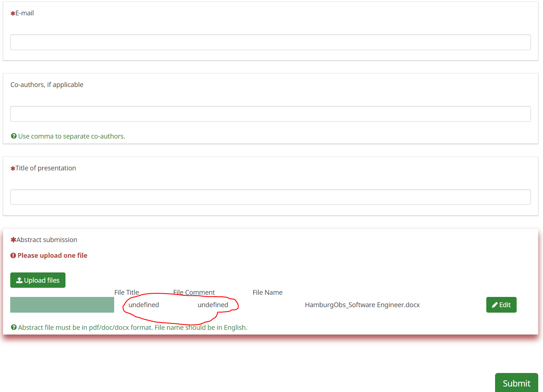Click the help icon near abstract format note

[x=14, y=327]
